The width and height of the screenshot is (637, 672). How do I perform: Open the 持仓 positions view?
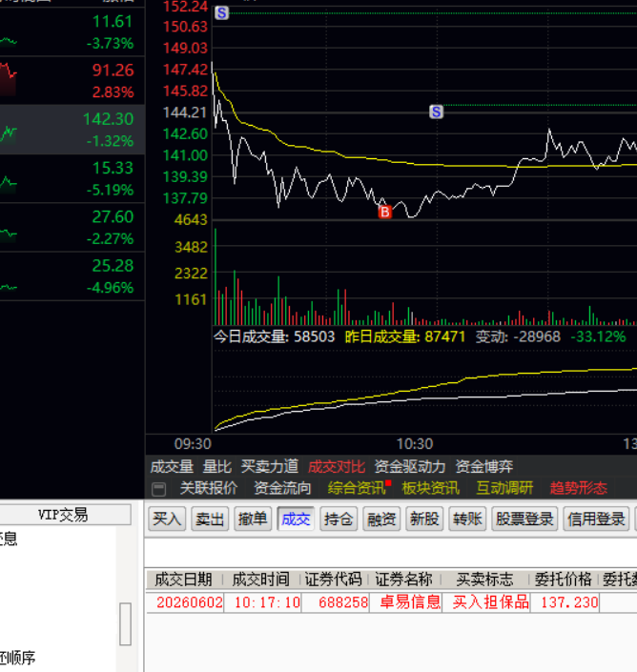point(339,519)
